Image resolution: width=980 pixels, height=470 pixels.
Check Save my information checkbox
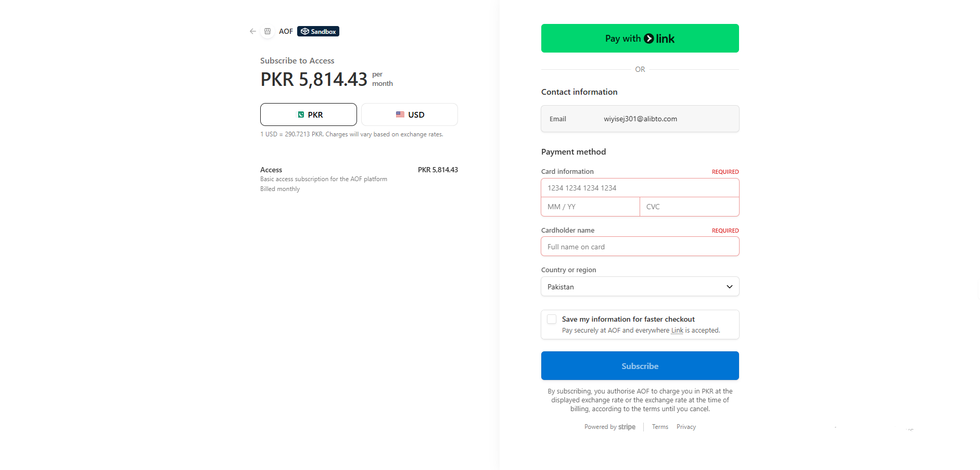[552, 319]
